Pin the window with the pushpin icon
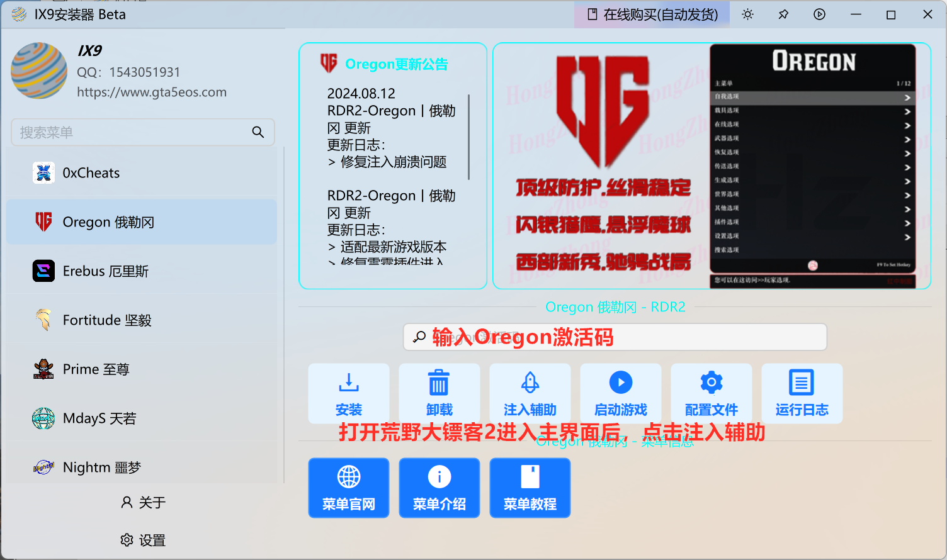This screenshot has width=947, height=560. pyautogui.click(x=783, y=14)
